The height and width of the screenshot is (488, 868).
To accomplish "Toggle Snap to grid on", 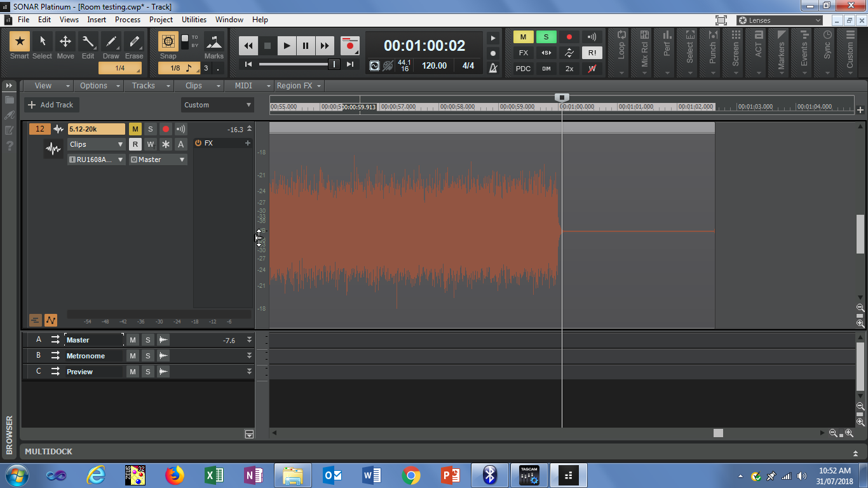I will click(x=168, y=42).
